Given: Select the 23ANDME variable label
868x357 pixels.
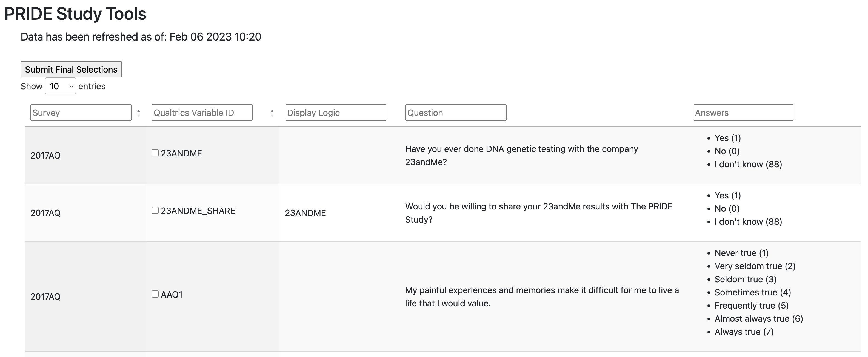Looking at the screenshot, I should [x=181, y=153].
